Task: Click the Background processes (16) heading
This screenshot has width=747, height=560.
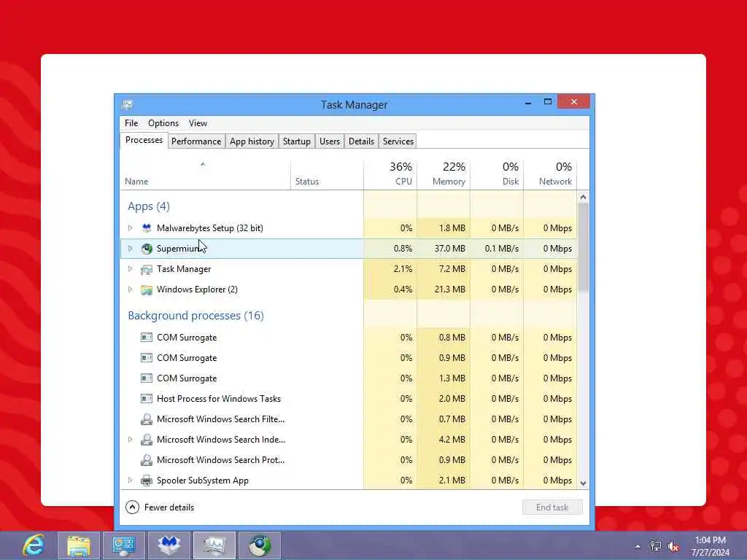Action: click(196, 316)
